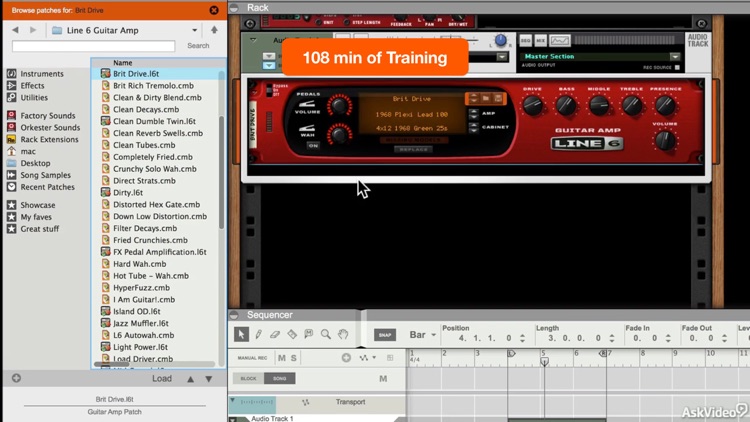Click the add plus icon at the browser bottom
The image size is (750, 422).
(x=16, y=378)
